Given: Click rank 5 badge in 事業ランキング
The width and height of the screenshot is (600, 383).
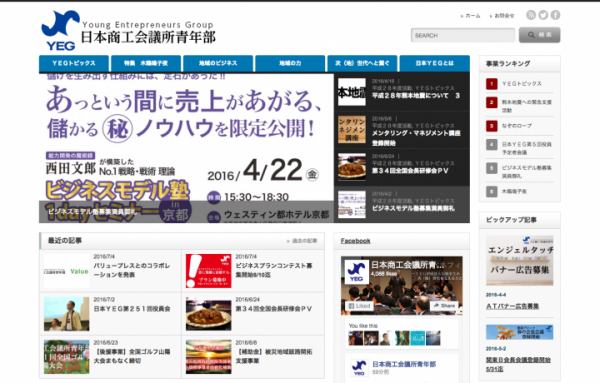Looking at the screenshot, I should tap(492, 168).
